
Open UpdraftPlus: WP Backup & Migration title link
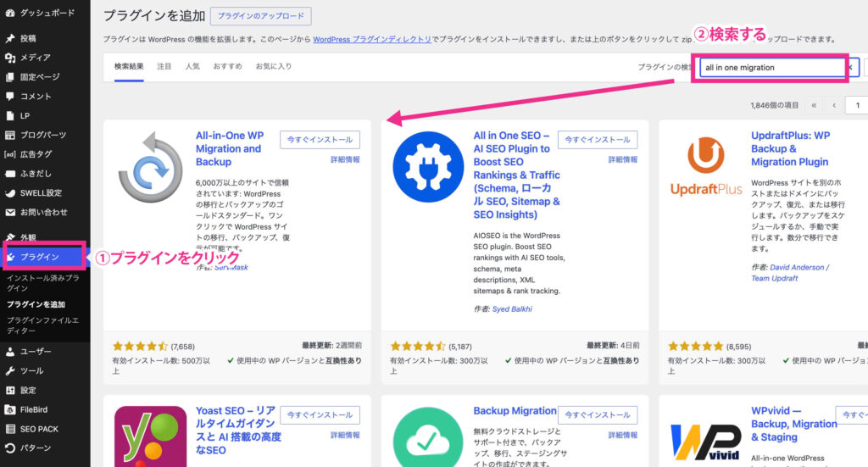pos(791,149)
